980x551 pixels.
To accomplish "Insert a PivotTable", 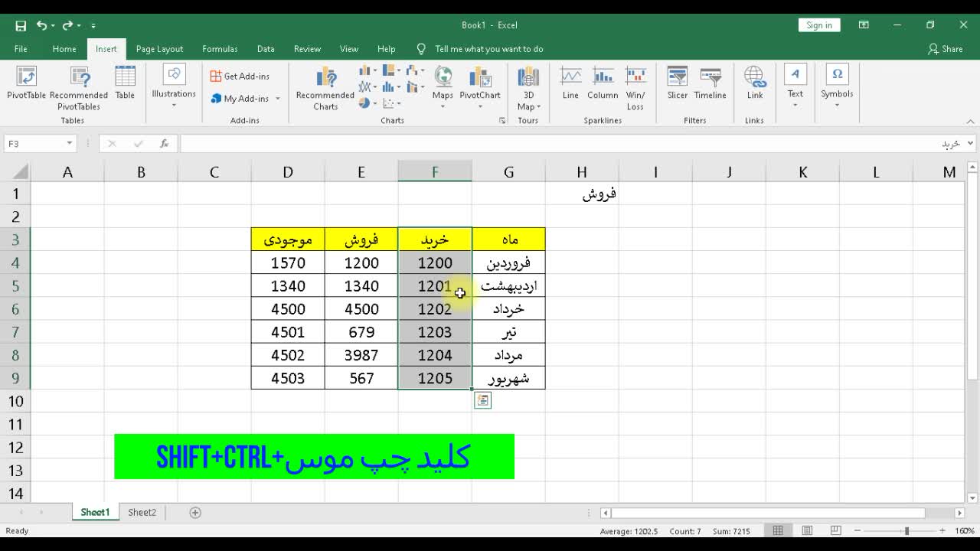I will tap(26, 84).
